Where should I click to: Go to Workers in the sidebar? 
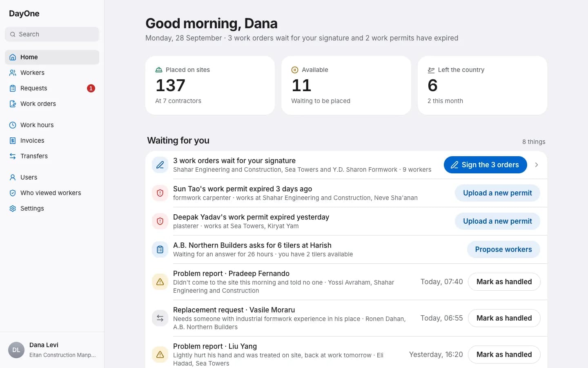[x=52, y=73]
